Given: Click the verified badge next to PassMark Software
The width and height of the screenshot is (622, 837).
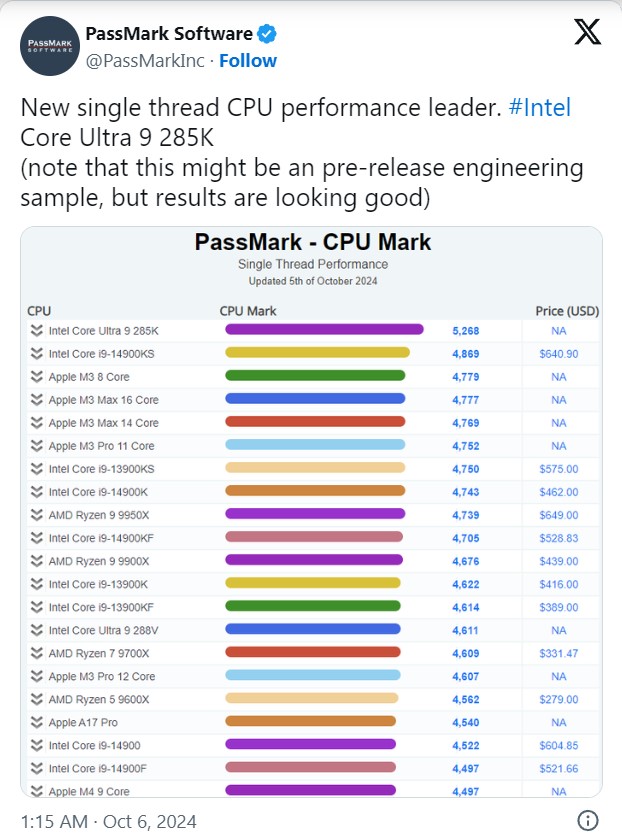Looking at the screenshot, I should point(267,34).
